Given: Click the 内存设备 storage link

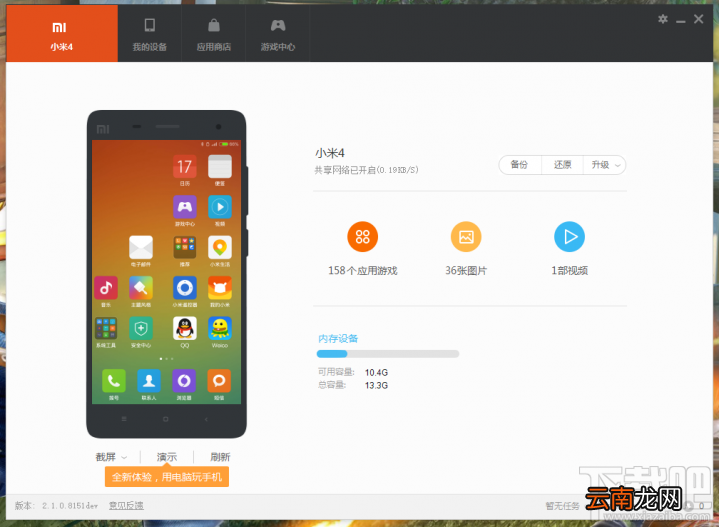Looking at the screenshot, I should click(x=338, y=338).
